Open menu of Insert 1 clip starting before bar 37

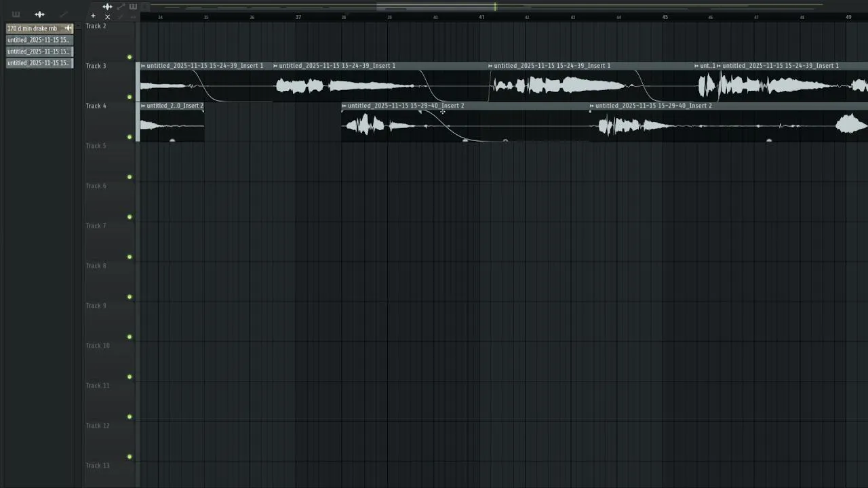click(276, 66)
